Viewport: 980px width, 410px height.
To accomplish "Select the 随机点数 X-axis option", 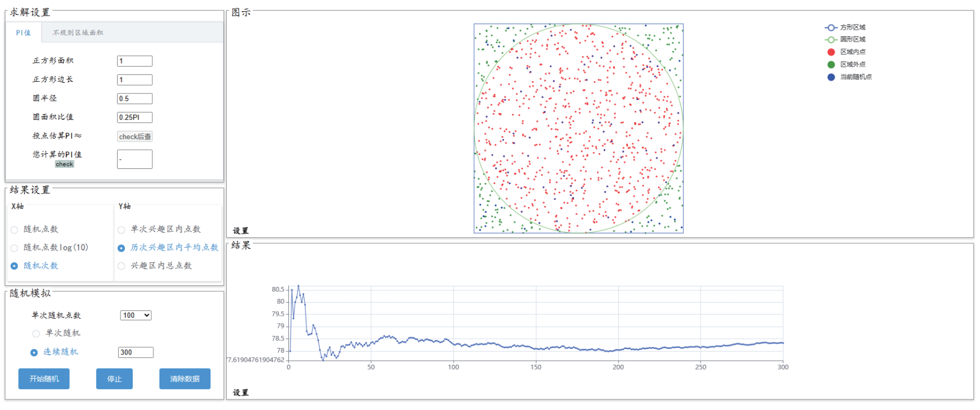I will (x=15, y=230).
